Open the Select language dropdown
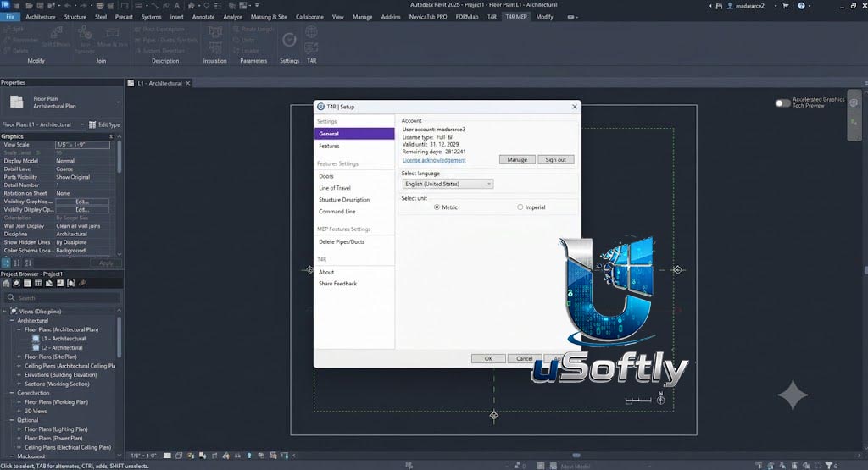 click(x=448, y=184)
